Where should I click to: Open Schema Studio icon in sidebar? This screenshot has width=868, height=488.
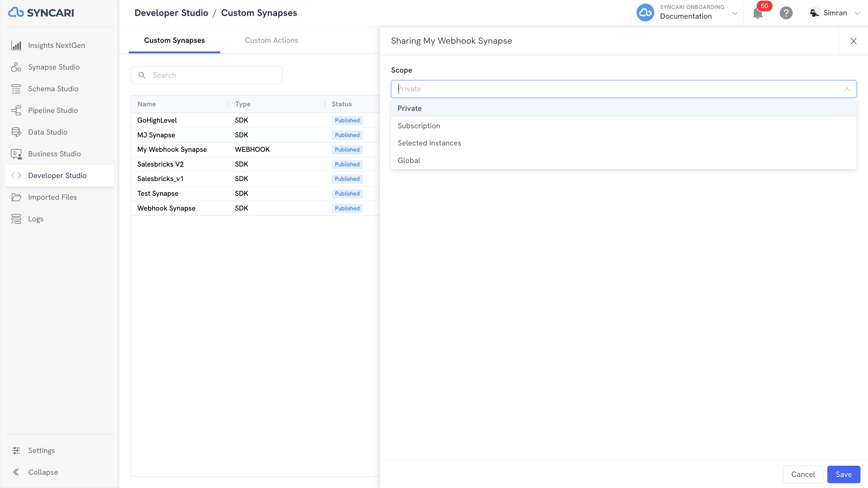pyautogui.click(x=16, y=89)
